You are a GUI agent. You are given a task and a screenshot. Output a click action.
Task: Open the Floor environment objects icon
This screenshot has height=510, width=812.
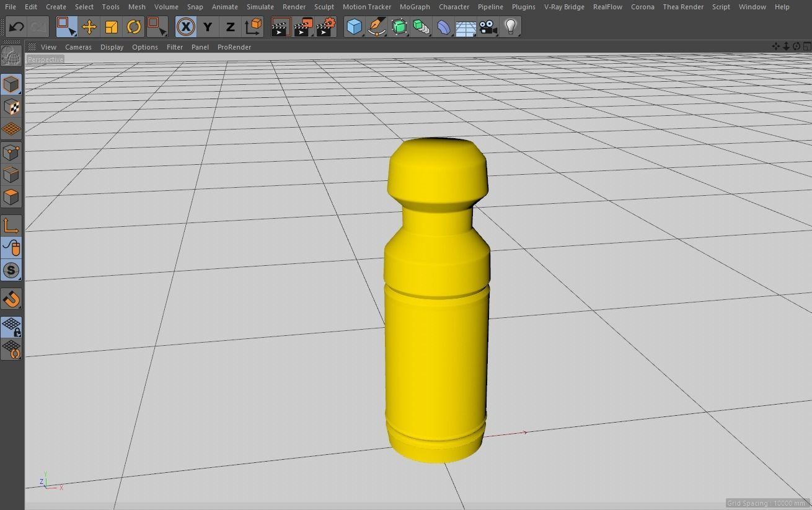click(466, 27)
